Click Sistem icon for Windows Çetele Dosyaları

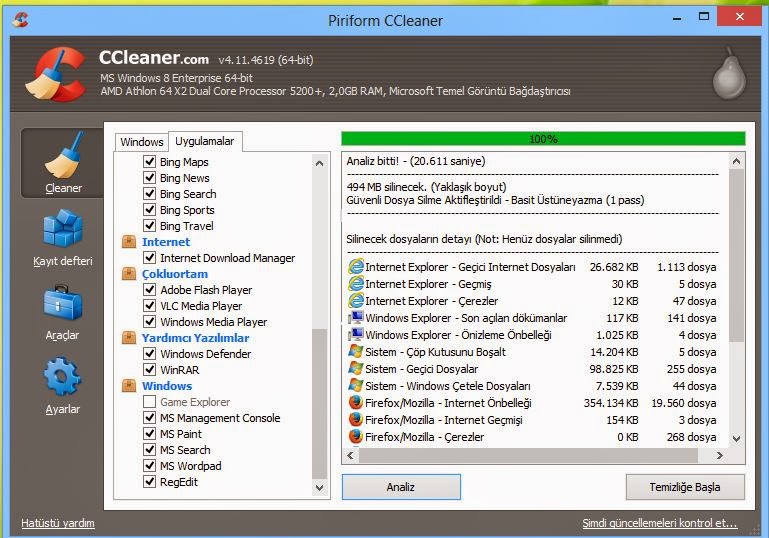356,385
